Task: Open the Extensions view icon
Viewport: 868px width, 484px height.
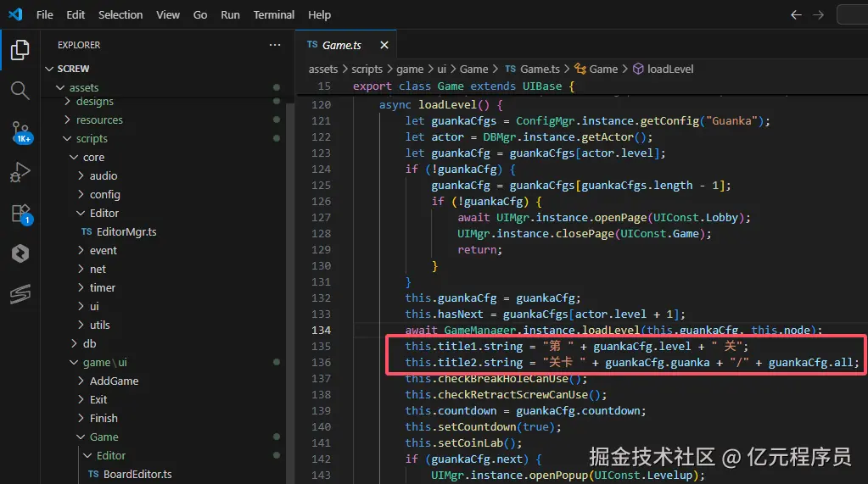Action: [20, 213]
